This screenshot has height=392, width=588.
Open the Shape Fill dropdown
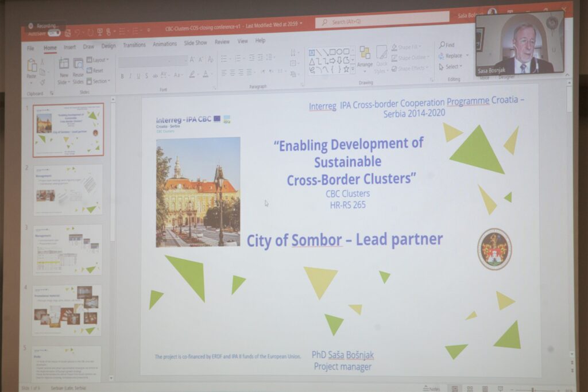pos(407,47)
